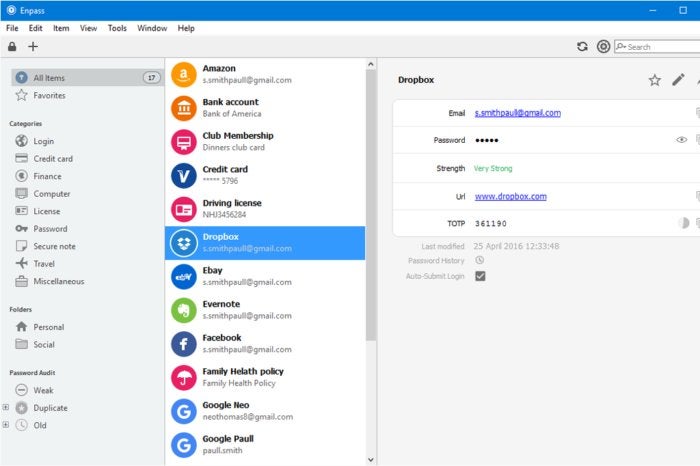This screenshot has width=700, height=466.
Task: Open the Help menu
Action: 186,28
